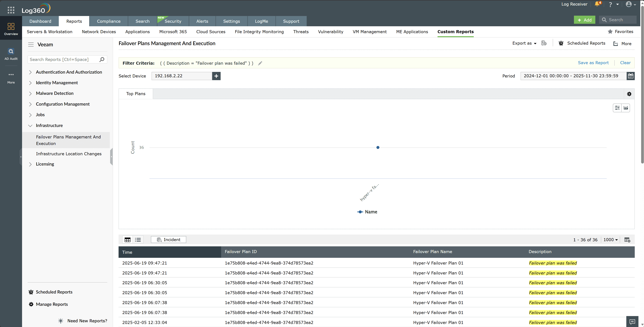Select the chart type icon on the graph
Image resolution: width=644 pixels, height=327 pixels.
point(626,108)
